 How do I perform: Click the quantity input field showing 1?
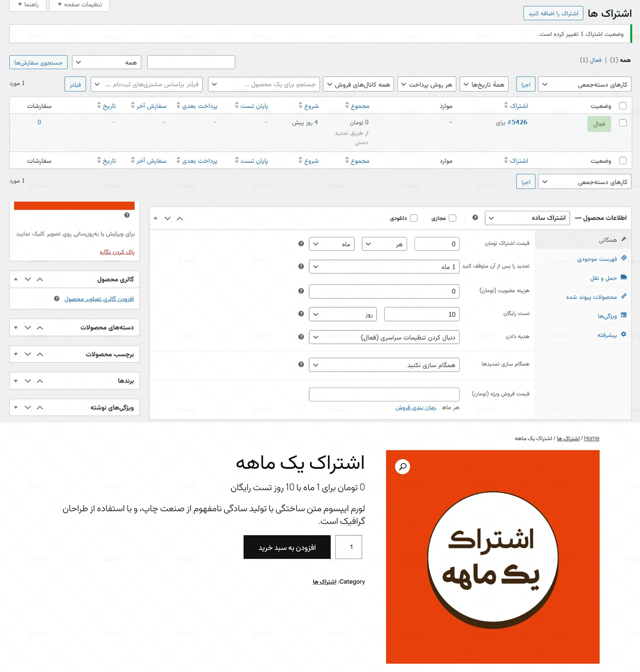[x=349, y=547]
